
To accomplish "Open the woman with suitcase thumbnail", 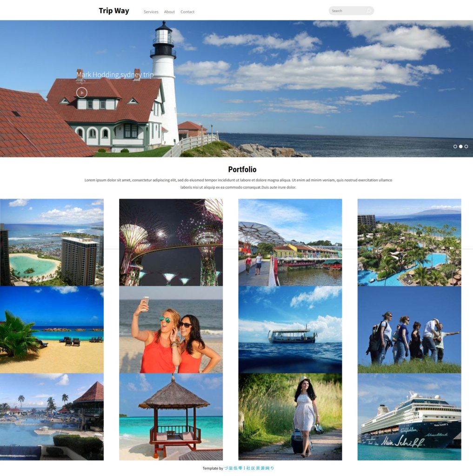I will tap(290, 417).
